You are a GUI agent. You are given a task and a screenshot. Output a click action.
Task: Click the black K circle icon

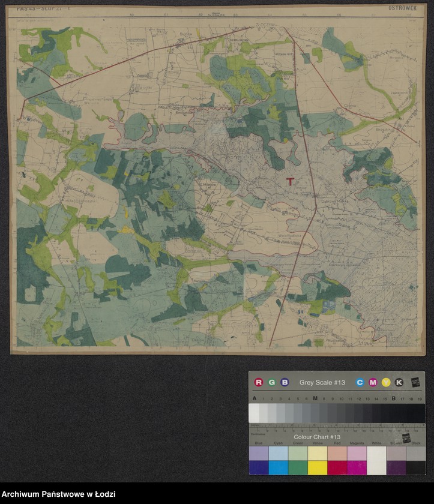click(x=399, y=382)
